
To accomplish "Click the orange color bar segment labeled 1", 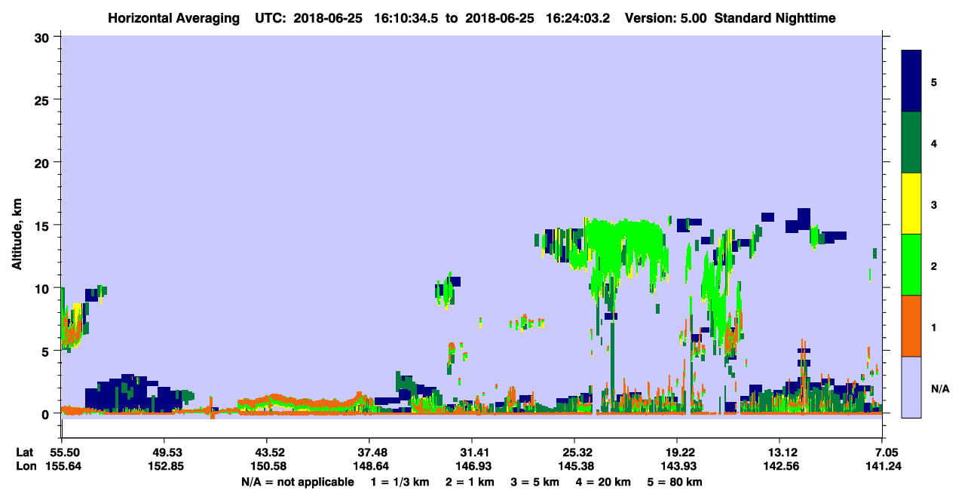I will [x=911, y=326].
